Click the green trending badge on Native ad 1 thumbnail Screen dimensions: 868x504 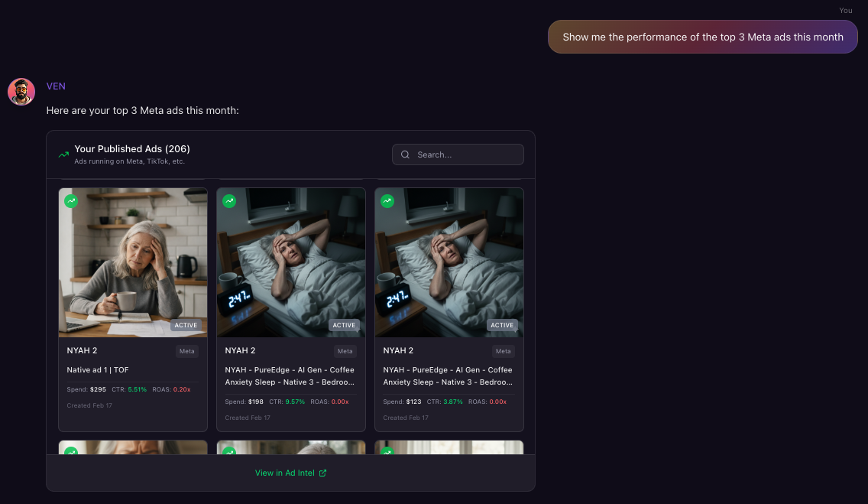coord(71,201)
